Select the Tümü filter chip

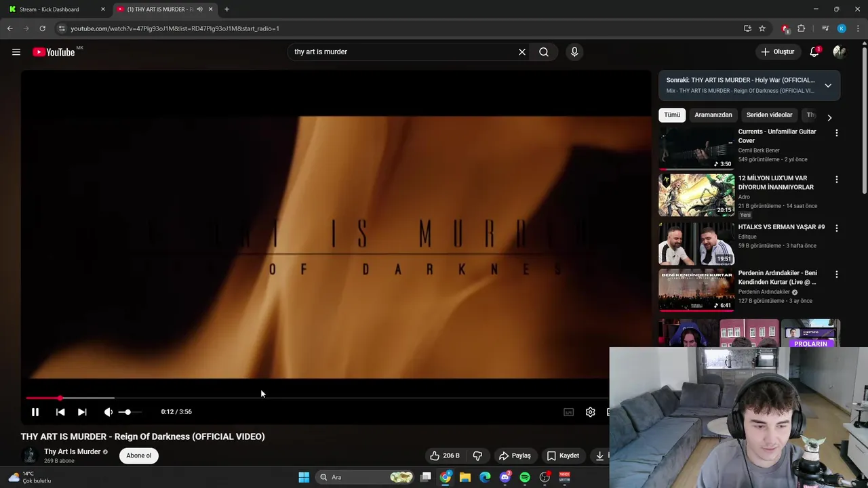pos(672,115)
